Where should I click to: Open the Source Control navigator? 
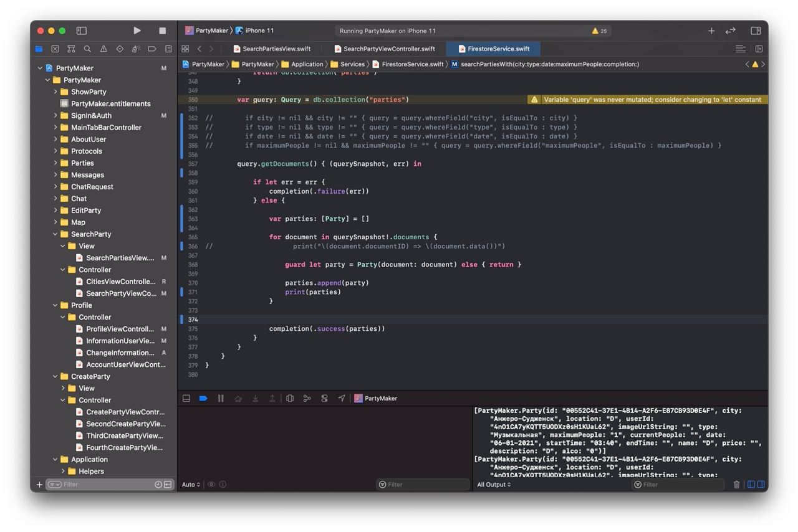pos(55,49)
